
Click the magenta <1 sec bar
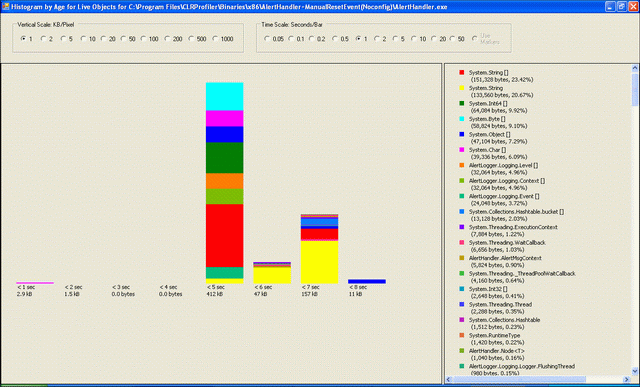[x=35, y=282]
